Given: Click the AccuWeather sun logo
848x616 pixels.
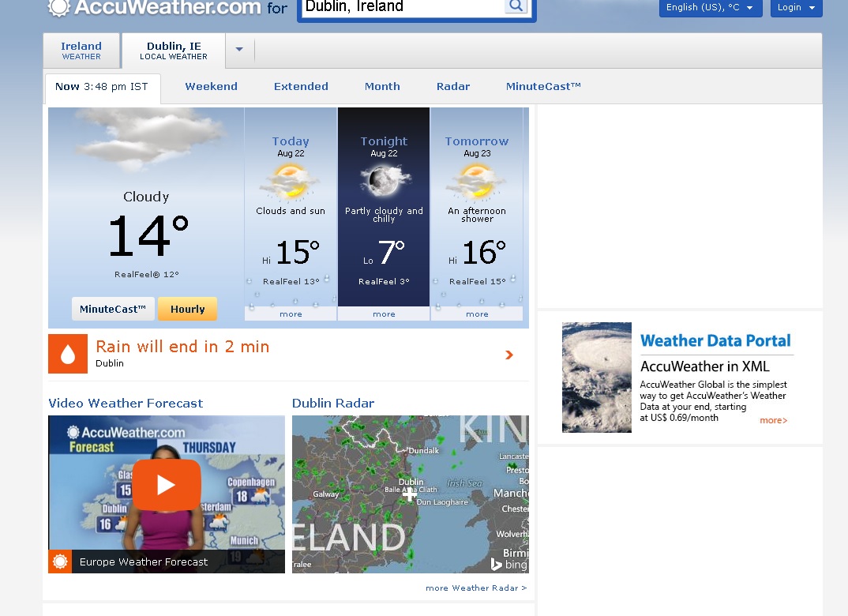Looking at the screenshot, I should click(x=58, y=7).
